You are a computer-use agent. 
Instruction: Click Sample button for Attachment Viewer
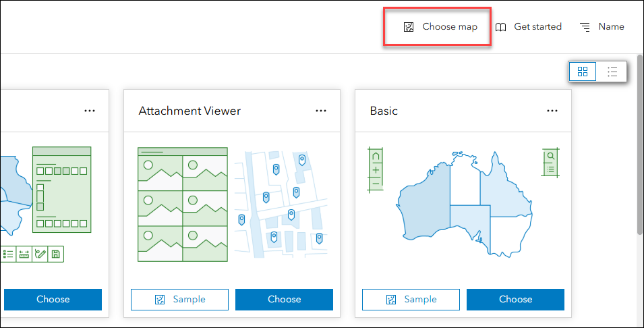tap(179, 299)
